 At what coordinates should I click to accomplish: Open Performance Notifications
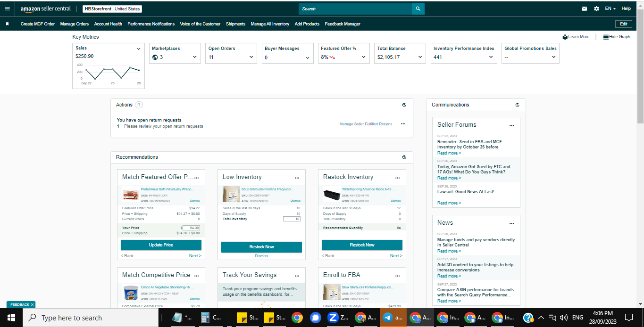point(151,24)
